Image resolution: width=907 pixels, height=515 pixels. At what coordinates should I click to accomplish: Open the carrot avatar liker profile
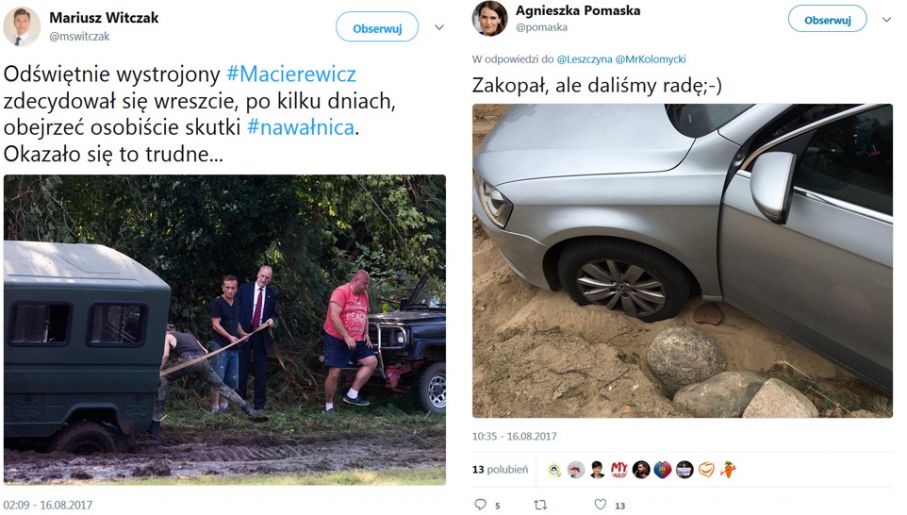click(x=728, y=469)
